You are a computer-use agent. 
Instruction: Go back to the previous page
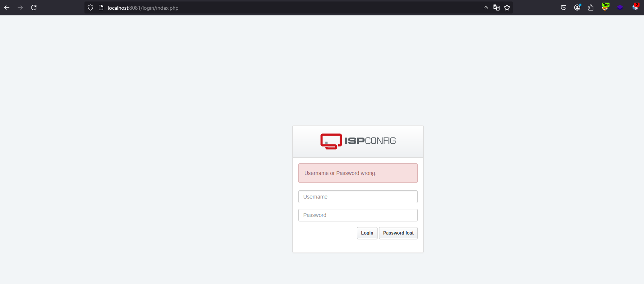click(x=7, y=7)
